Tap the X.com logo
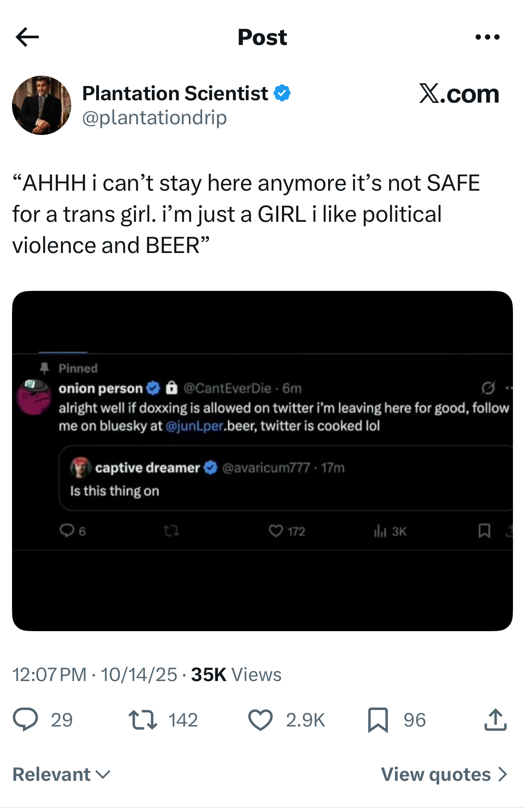The width and height of the screenshot is (525, 812). pyautogui.click(x=459, y=94)
